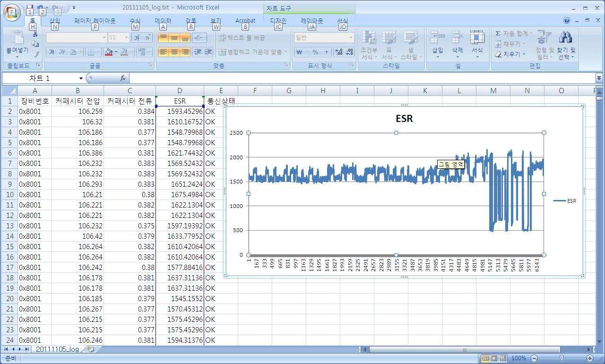This screenshot has height=364, width=605.
Task: Open the font name dropdown
Action: coord(104,37)
